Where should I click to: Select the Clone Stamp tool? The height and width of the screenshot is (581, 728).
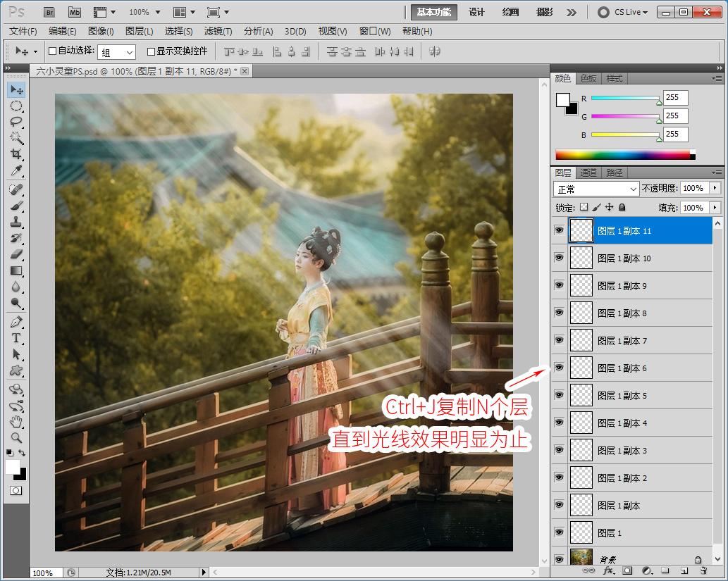tap(16, 222)
